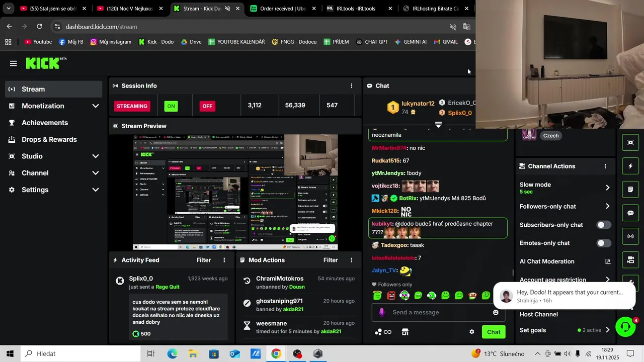Screen dimensions: 644x362
Task: Toggle Emotes-only chat switch
Action: pyautogui.click(x=604, y=243)
